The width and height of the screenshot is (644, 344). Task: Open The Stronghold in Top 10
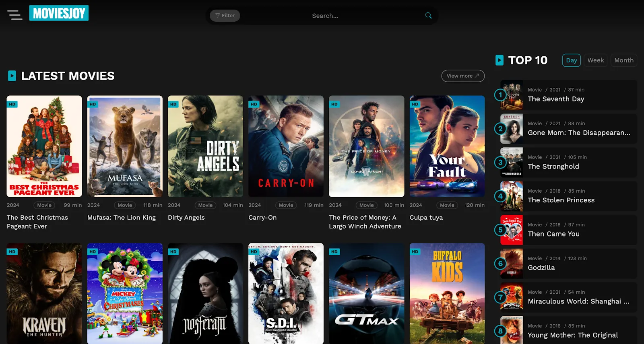tap(553, 167)
